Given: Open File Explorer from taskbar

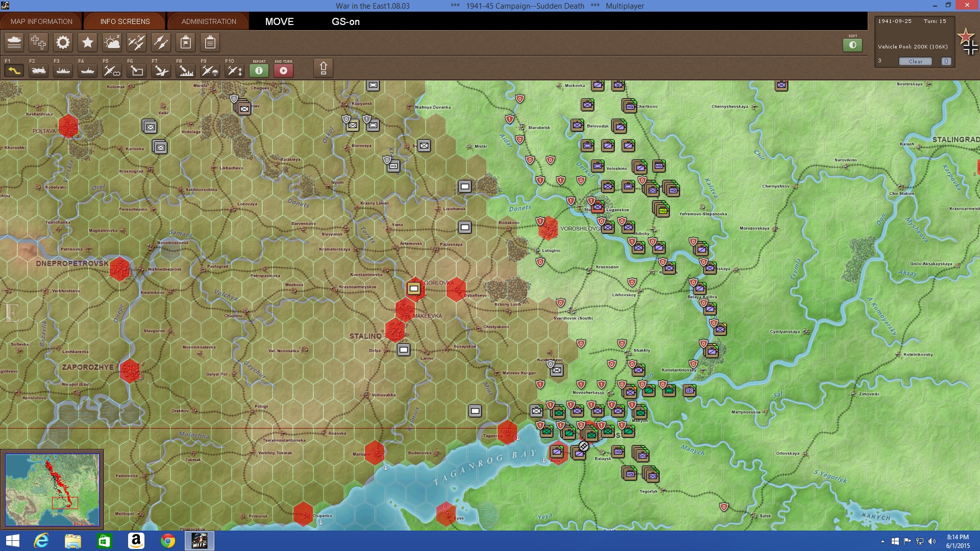Looking at the screenshot, I should [72, 541].
